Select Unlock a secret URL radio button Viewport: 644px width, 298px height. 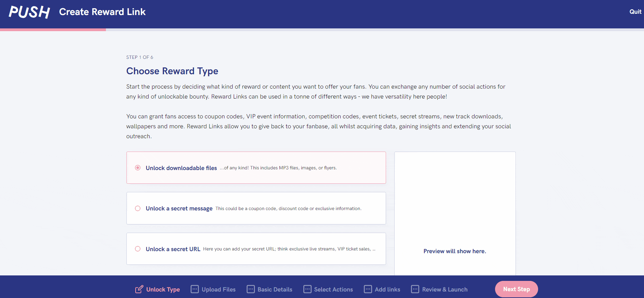(138, 249)
